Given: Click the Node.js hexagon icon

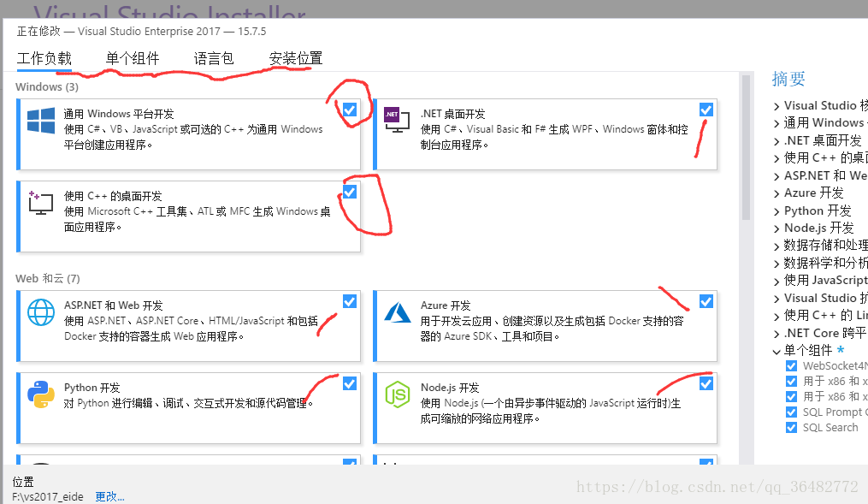Looking at the screenshot, I should click(398, 394).
